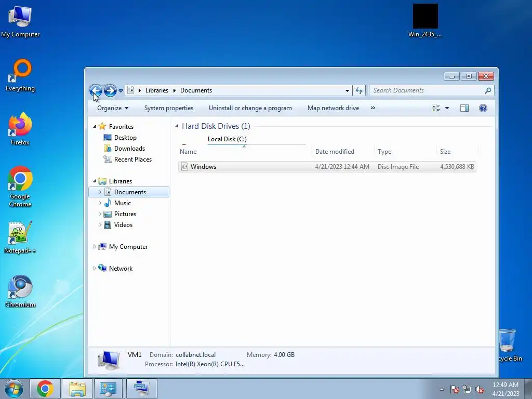Viewport: 532px width, 399px height.
Task: Open Explorer help button
Action: [483, 108]
